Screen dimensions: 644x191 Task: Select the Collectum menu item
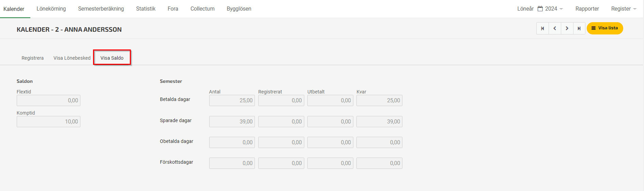coord(202,9)
